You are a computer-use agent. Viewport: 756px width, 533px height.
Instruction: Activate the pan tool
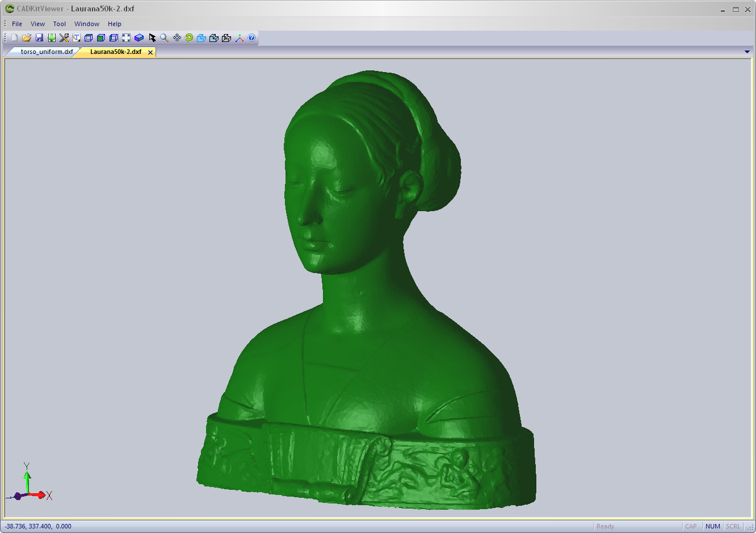point(177,37)
